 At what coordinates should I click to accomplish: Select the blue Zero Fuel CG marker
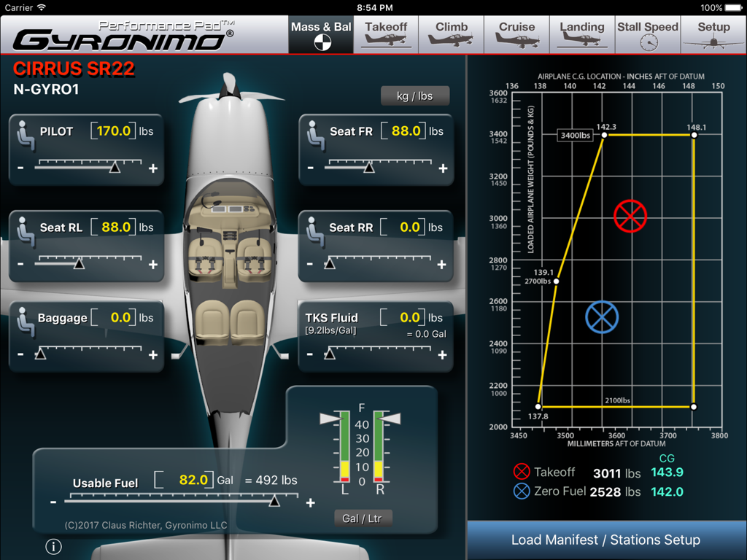point(601,317)
